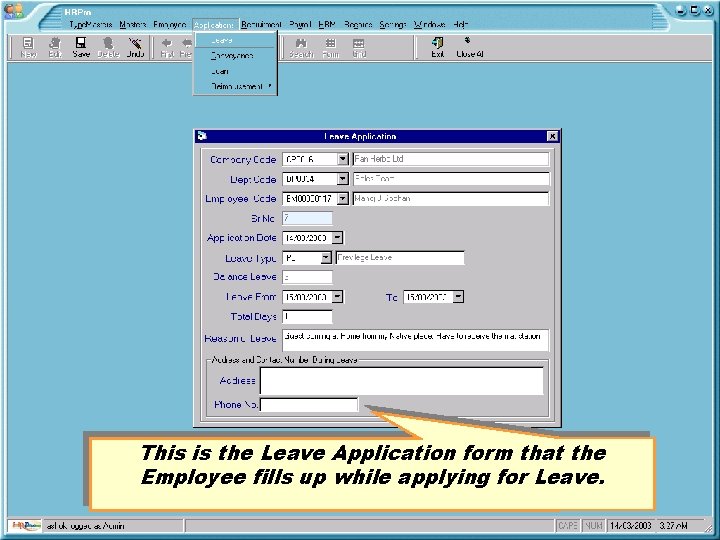Click the Phone No. field
Image resolution: width=720 pixels, height=540 pixels.
(309, 405)
